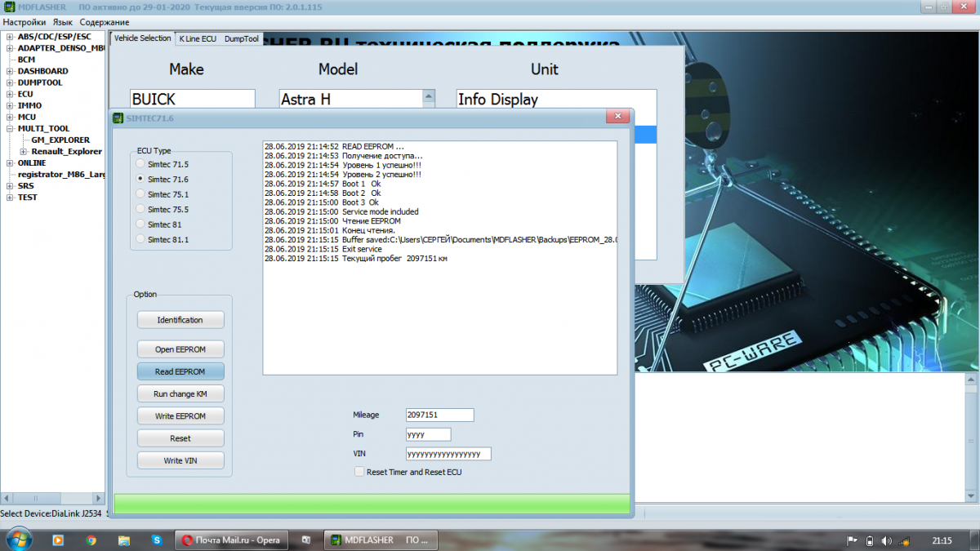Open the Windows Start menu
The image size is (980, 551).
pyautogui.click(x=17, y=539)
